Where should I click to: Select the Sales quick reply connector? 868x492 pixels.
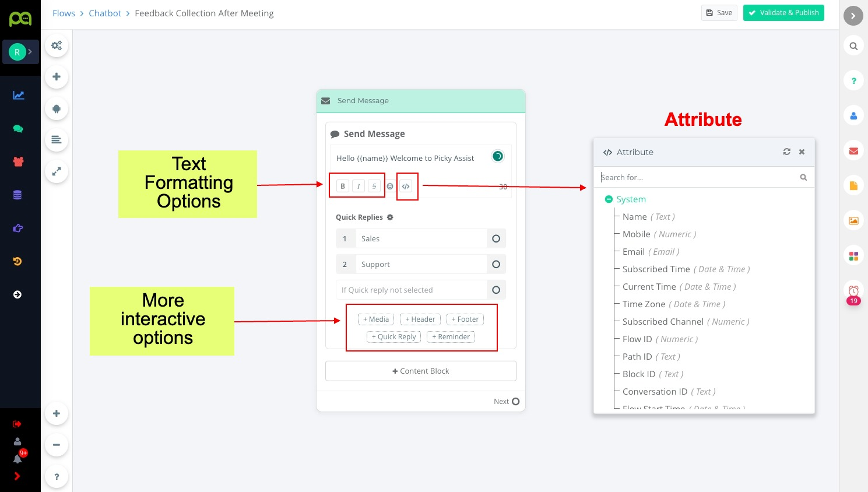(x=496, y=238)
